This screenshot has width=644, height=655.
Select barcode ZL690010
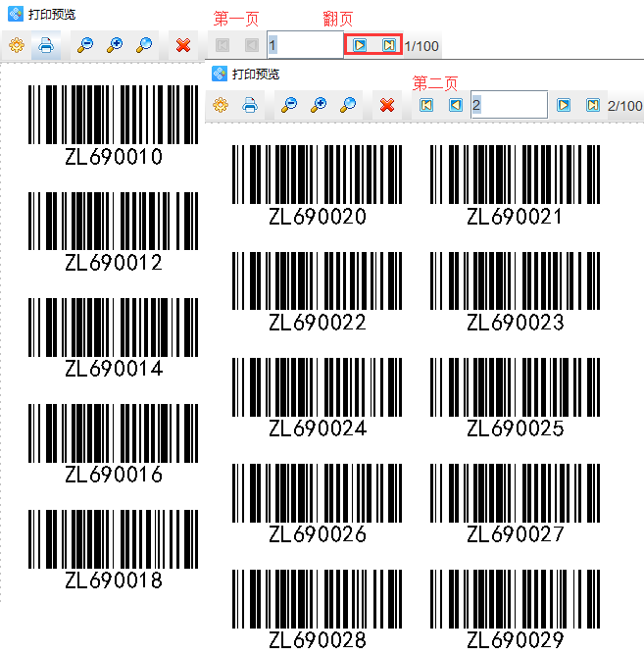click(113, 126)
